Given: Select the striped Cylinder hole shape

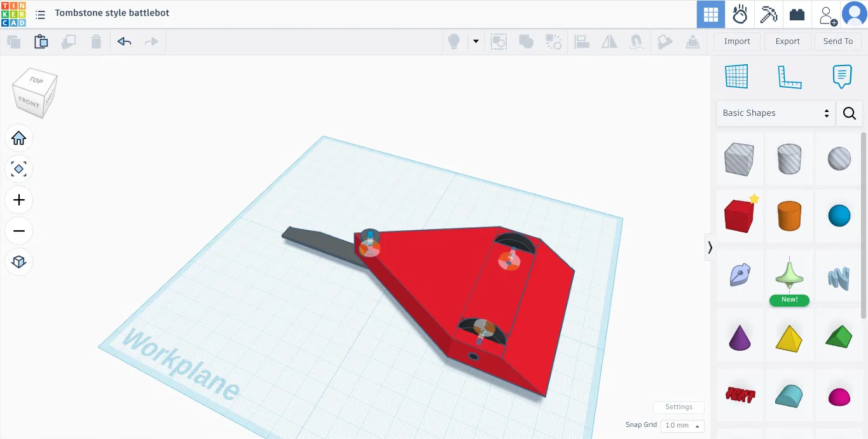Looking at the screenshot, I should pos(789,158).
